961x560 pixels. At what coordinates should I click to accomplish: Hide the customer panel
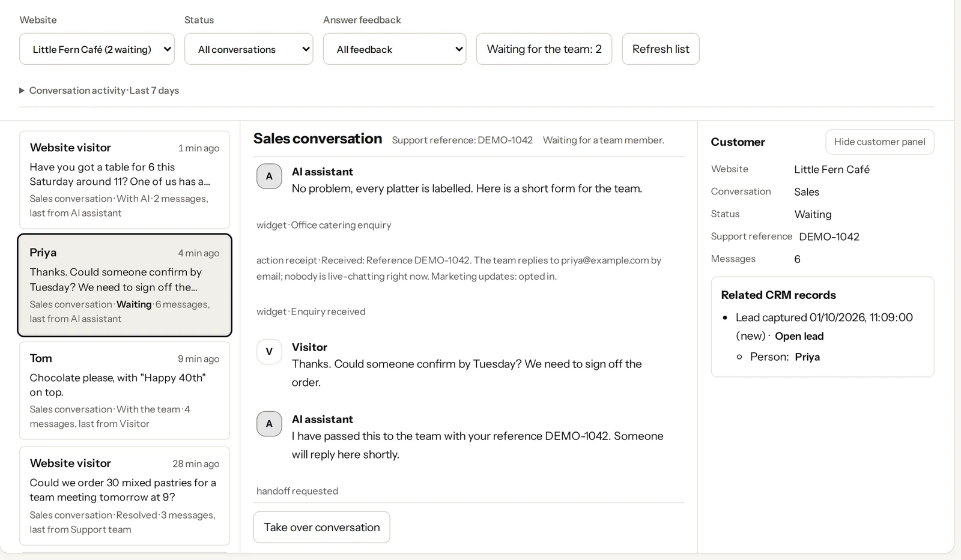pos(880,142)
